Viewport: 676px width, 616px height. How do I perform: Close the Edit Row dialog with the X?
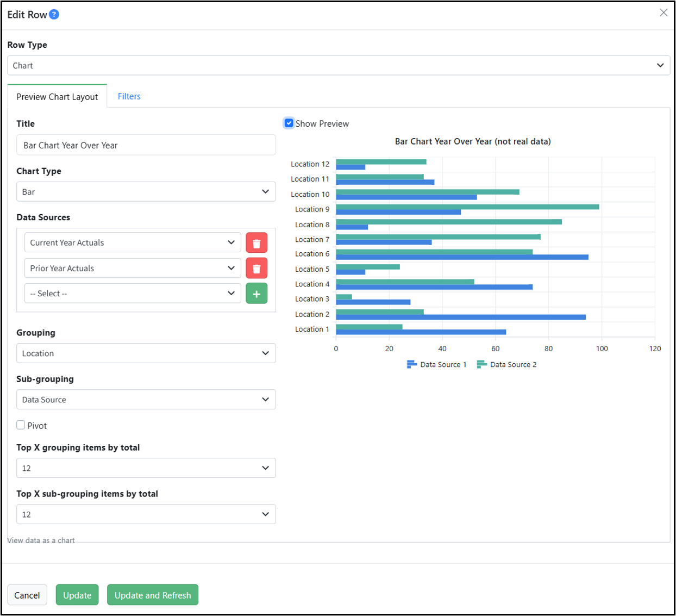tap(664, 13)
